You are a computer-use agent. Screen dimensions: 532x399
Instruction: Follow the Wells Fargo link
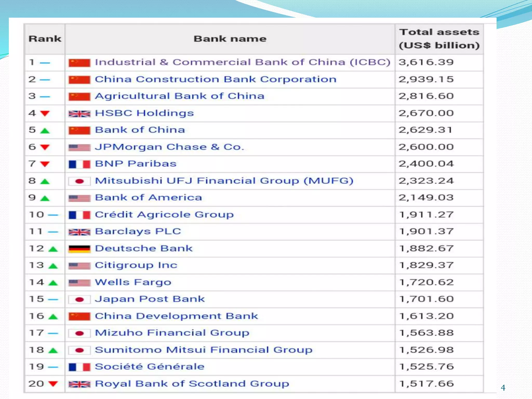click(x=133, y=282)
